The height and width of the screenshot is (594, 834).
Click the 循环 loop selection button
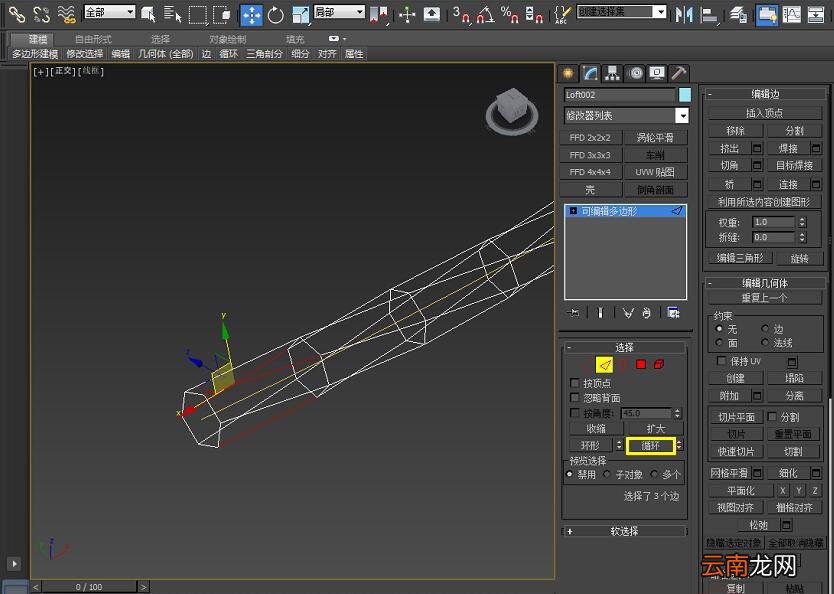(x=650, y=446)
